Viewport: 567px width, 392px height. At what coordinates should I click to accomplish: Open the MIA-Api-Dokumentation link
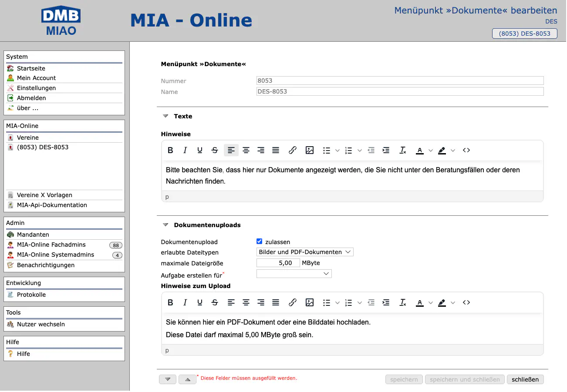pos(52,205)
